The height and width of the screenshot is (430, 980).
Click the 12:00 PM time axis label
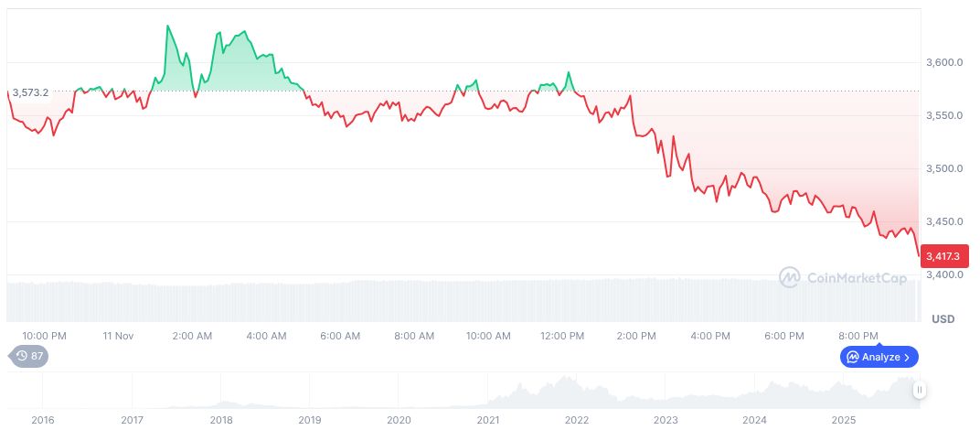562,336
